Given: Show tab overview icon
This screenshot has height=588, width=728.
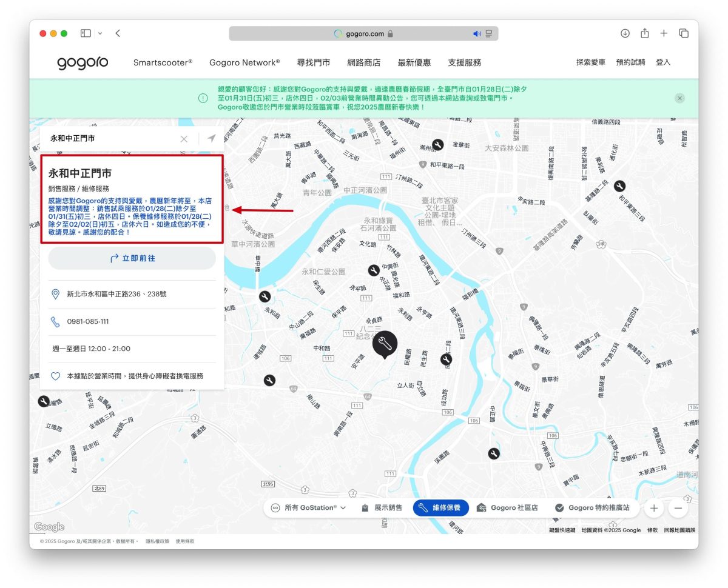Looking at the screenshot, I should 684,33.
